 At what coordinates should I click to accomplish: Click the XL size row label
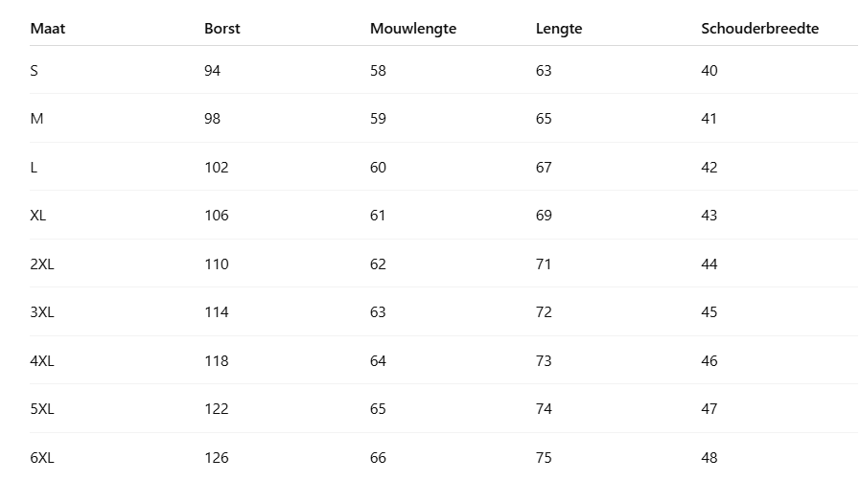[38, 216]
